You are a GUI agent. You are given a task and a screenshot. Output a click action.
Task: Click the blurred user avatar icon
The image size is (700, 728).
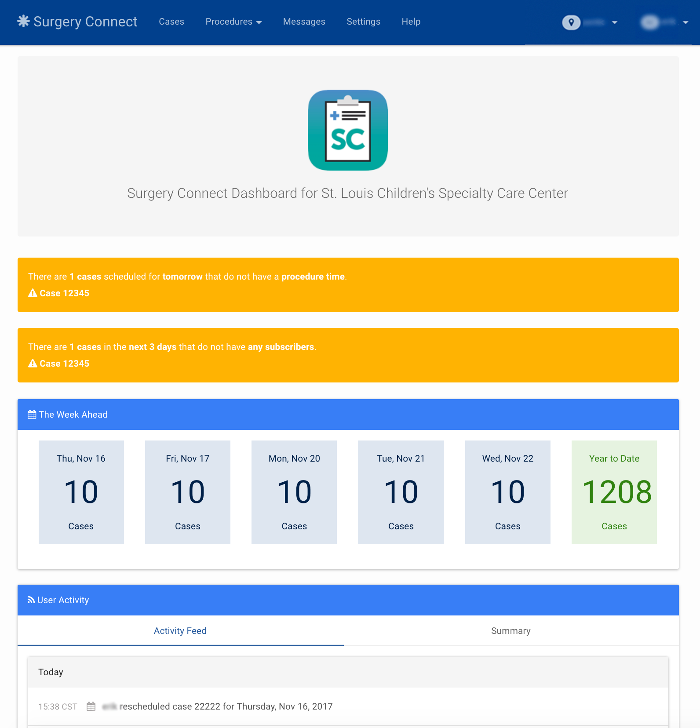[650, 22]
